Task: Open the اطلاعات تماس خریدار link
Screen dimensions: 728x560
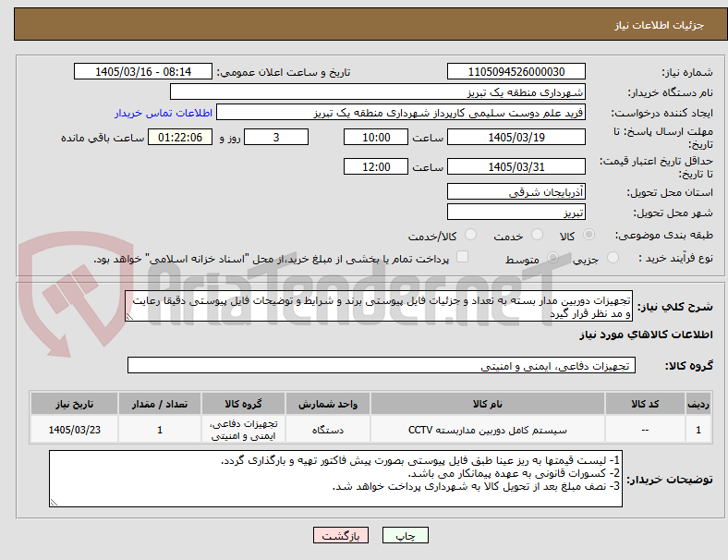Action: (164, 113)
